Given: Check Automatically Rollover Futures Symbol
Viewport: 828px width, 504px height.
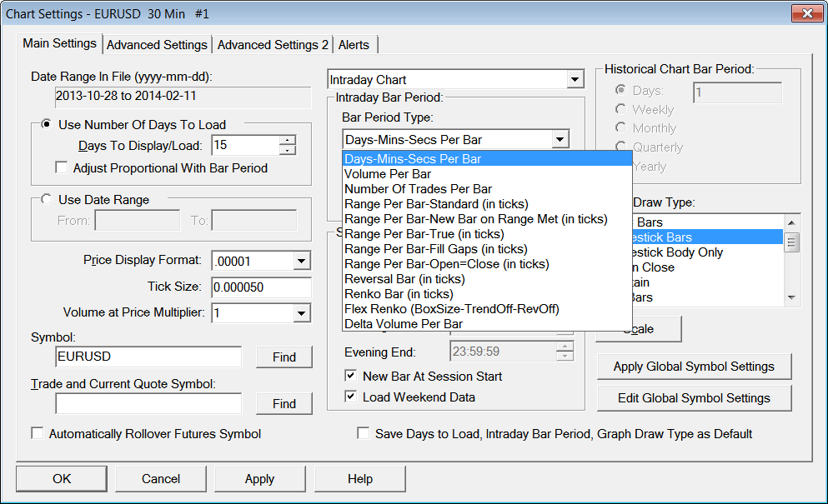Looking at the screenshot, I should tap(37, 433).
